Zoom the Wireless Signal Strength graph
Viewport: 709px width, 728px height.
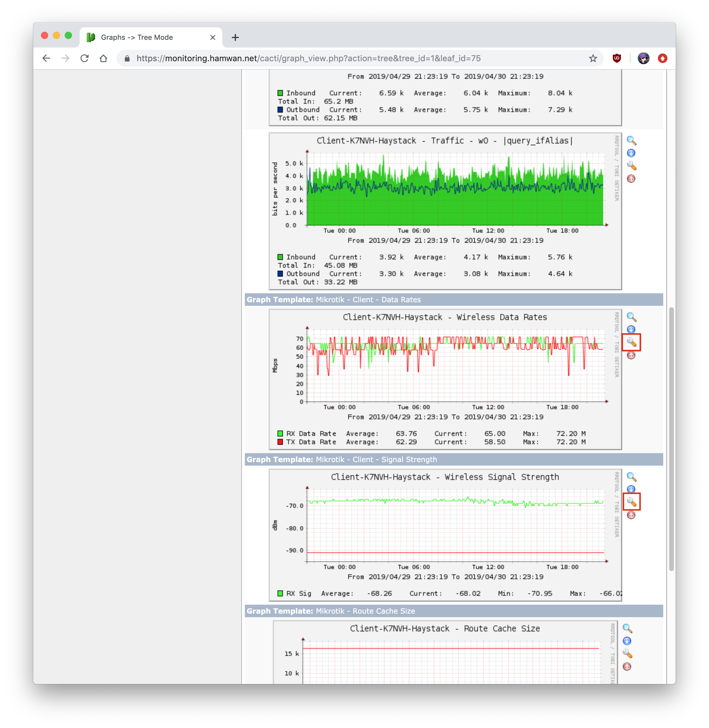(x=631, y=477)
